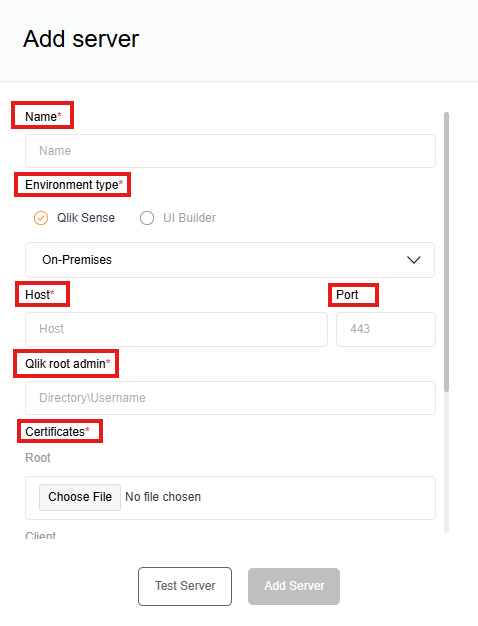478x626 pixels.
Task: Click the Directory\Username input field
Action: [230, 398]
